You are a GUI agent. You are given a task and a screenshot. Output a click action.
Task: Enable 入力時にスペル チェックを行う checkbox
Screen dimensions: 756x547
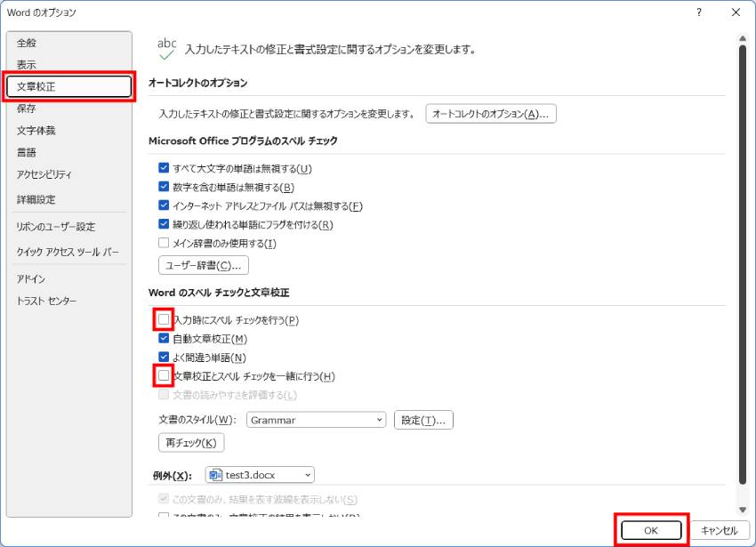(x=164, y=319)
